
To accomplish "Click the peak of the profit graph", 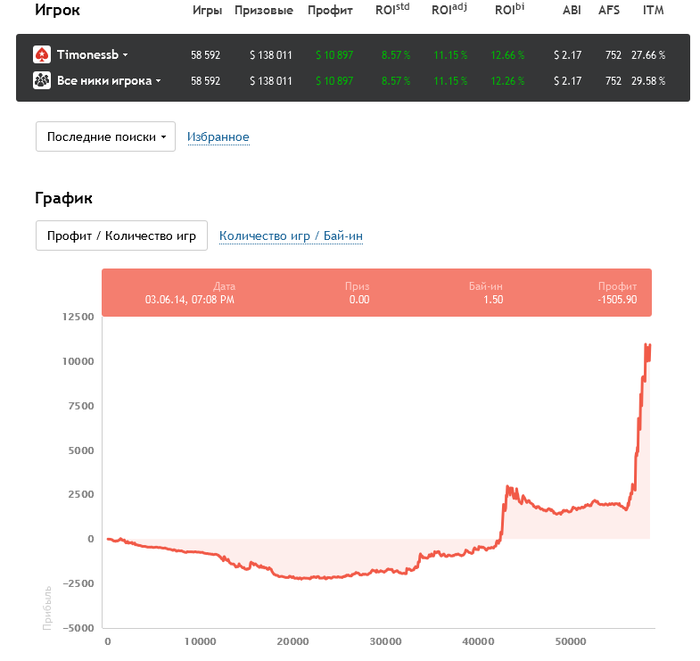I will tap(649, 345).
